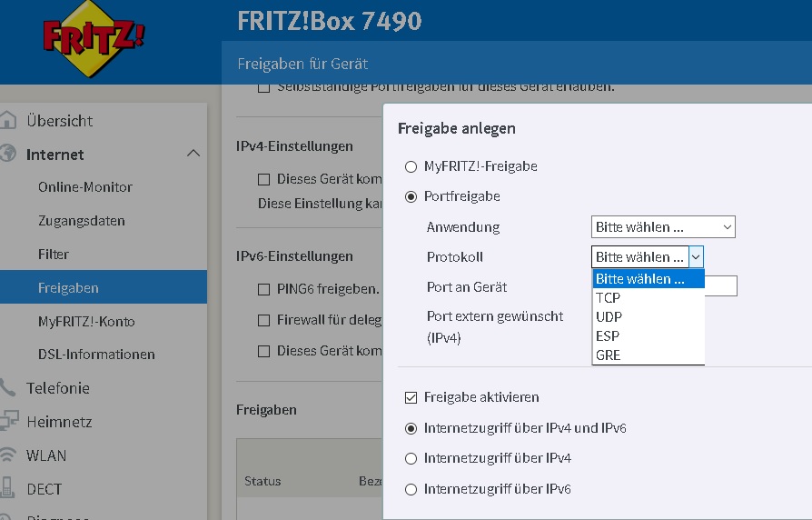Click the WLAN wireless icon
This screenshot has width=812, height=520.
point(7,455)
